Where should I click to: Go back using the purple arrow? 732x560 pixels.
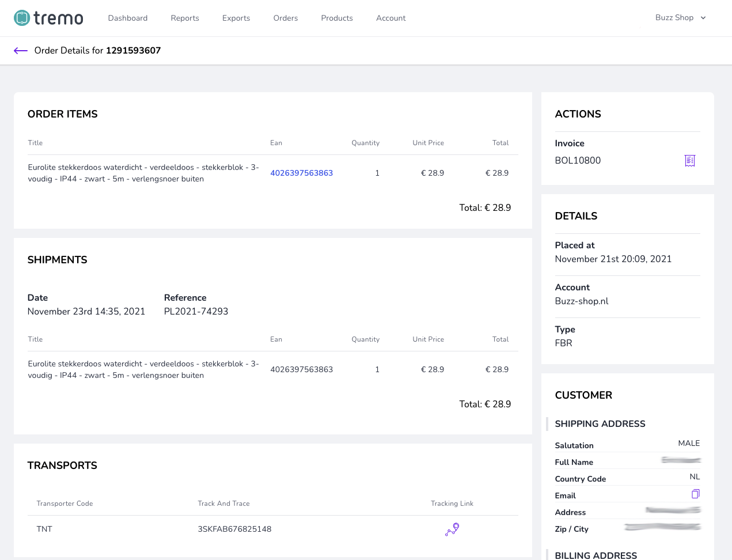pyautogui.click(x=21, y=51)
